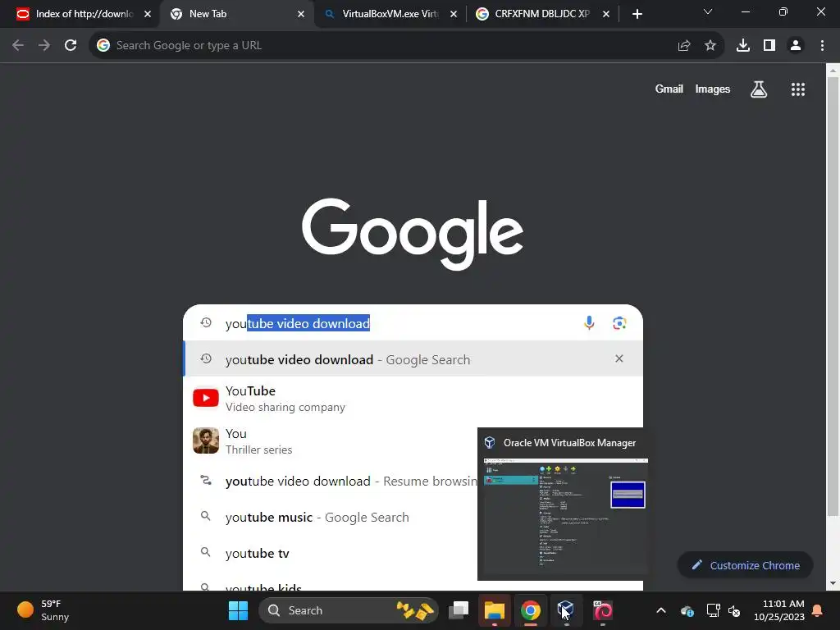Open the Google apps grid
The width and height of the screenshot is (840, 630).
pyautogui.click(x=798, y=89)
